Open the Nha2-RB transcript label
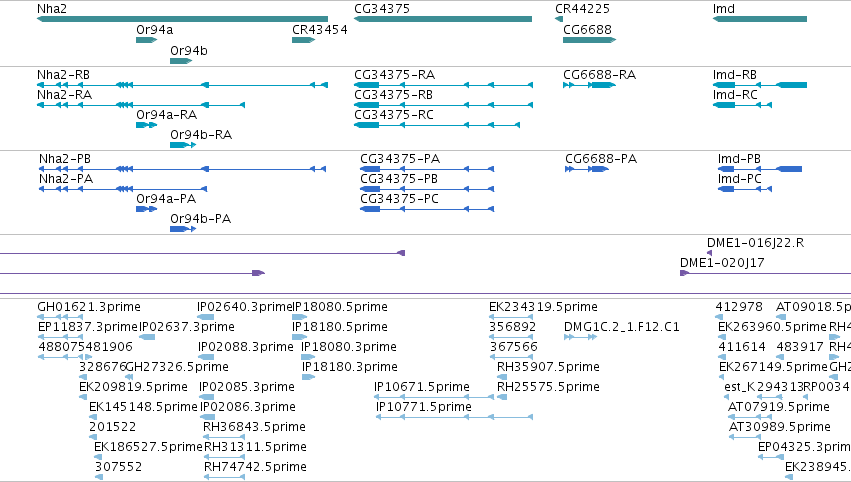 [63, 75]
